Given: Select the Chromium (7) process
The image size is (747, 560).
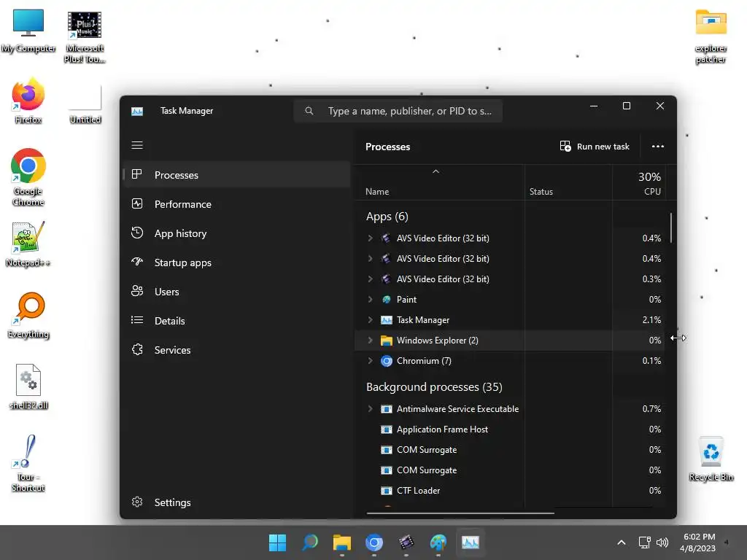Looking at the screenshot, I should point(510,361).
